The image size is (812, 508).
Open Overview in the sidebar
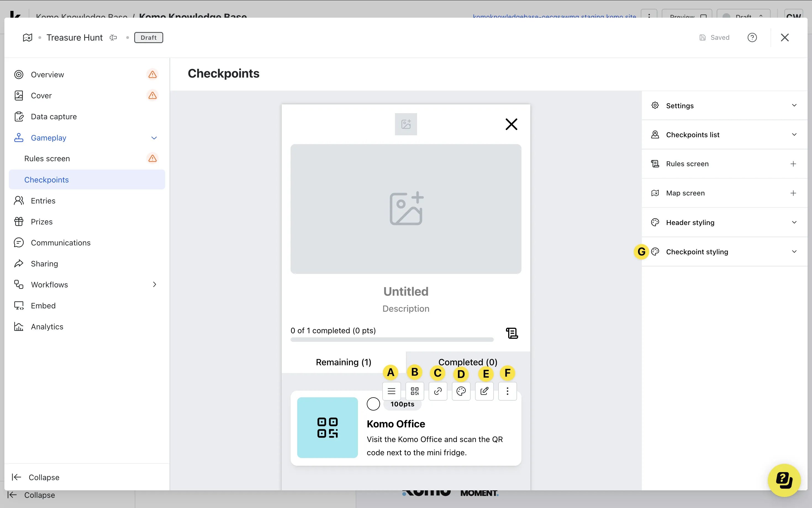click(87, 75)
